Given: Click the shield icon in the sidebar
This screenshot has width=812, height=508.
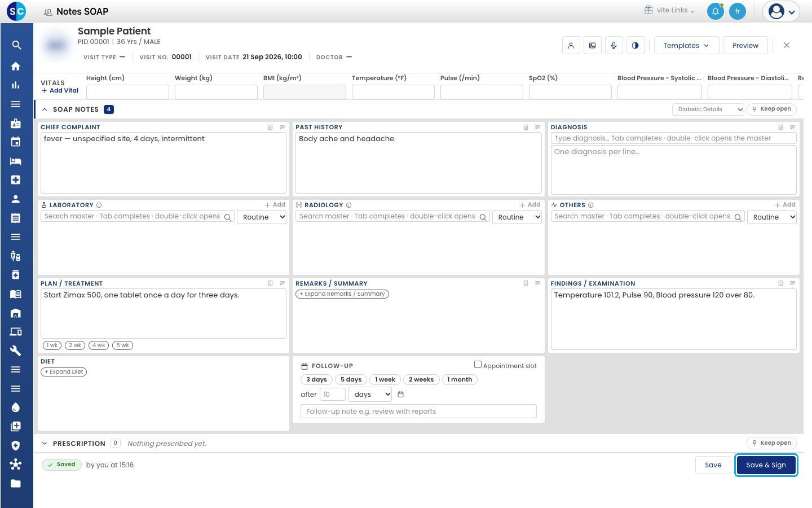Looking at the screenshot, I should click(16, 445).
